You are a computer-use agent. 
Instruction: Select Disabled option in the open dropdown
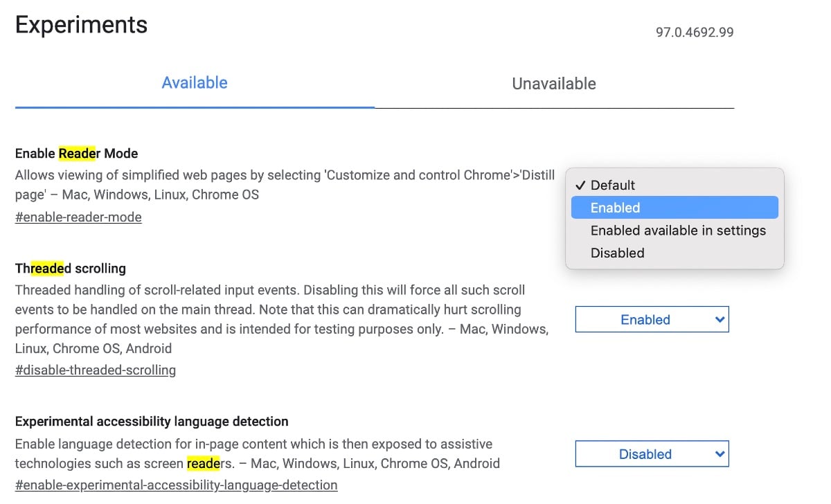pos(674,253)
